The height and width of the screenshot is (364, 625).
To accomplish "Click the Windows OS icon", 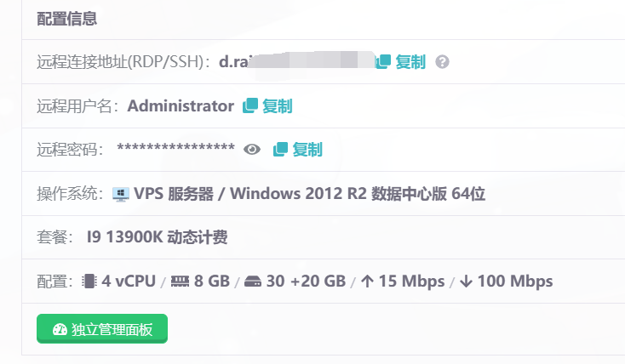I will pos(121,194).
